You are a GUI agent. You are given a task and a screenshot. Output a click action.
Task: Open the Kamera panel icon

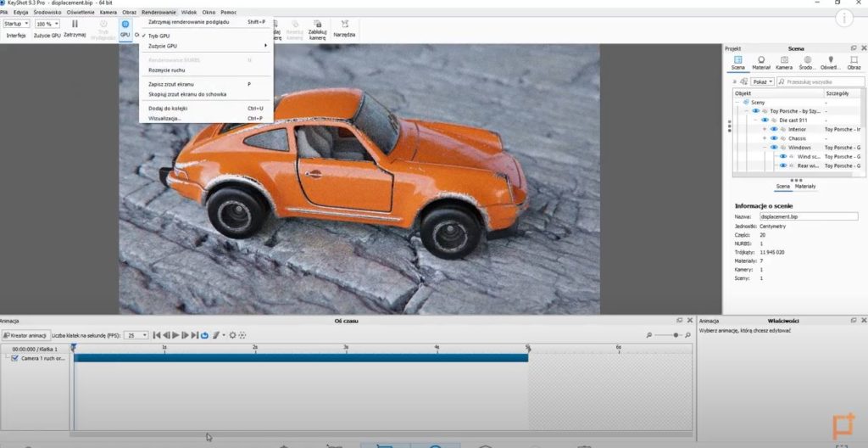tap(784, 59)
